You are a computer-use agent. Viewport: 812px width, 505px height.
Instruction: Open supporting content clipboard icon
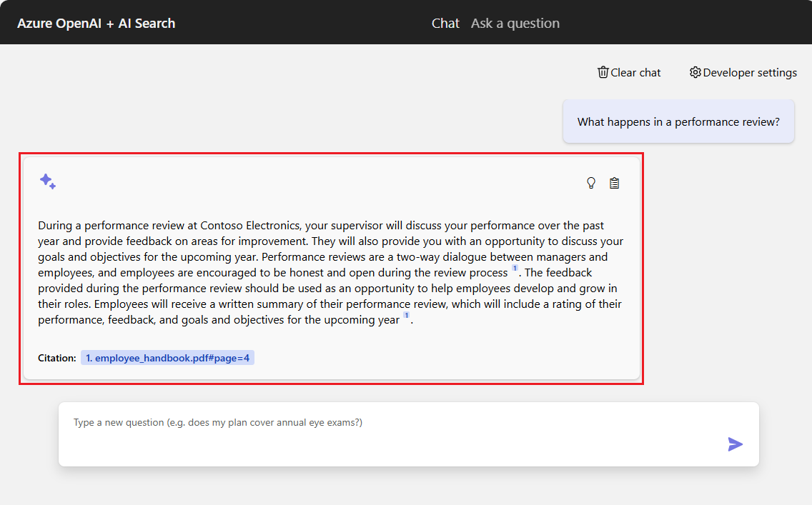tap(614, 183)
